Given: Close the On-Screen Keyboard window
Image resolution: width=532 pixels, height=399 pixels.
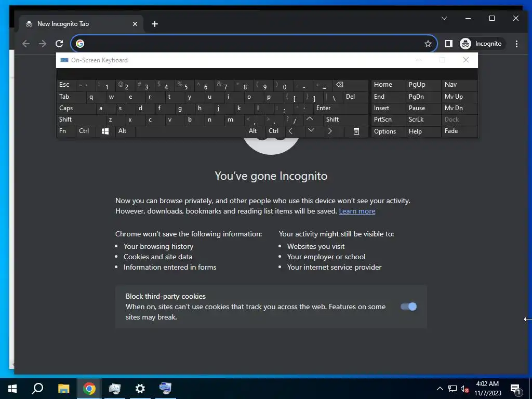Looking at the screenshot, I should point(466,60).
